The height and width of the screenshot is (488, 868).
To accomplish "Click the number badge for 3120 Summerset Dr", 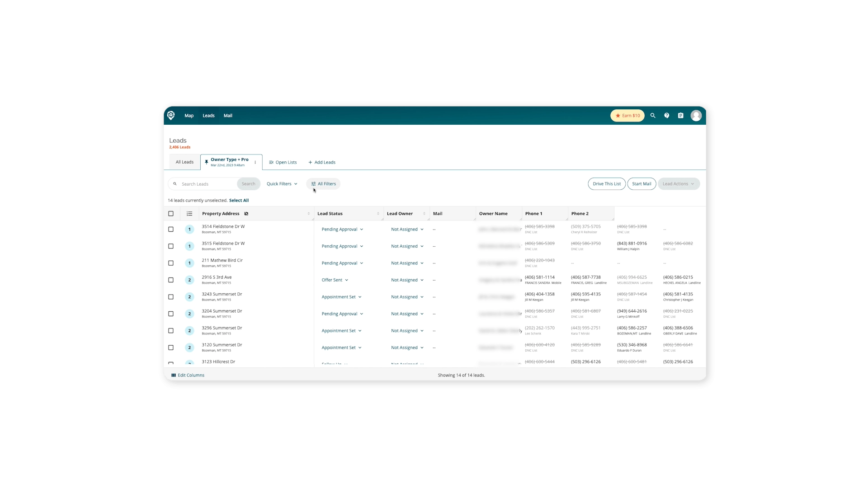I will [x=189, y=347].
